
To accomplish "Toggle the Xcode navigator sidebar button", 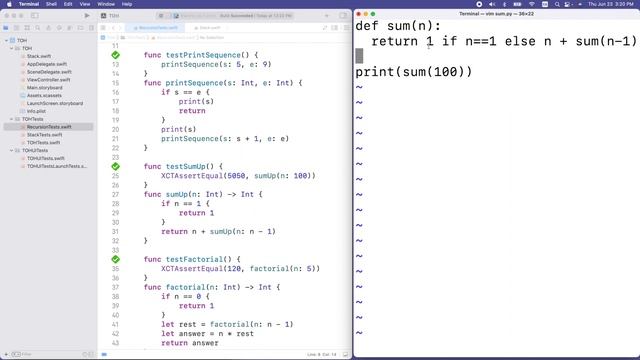I will coord(35,16).
